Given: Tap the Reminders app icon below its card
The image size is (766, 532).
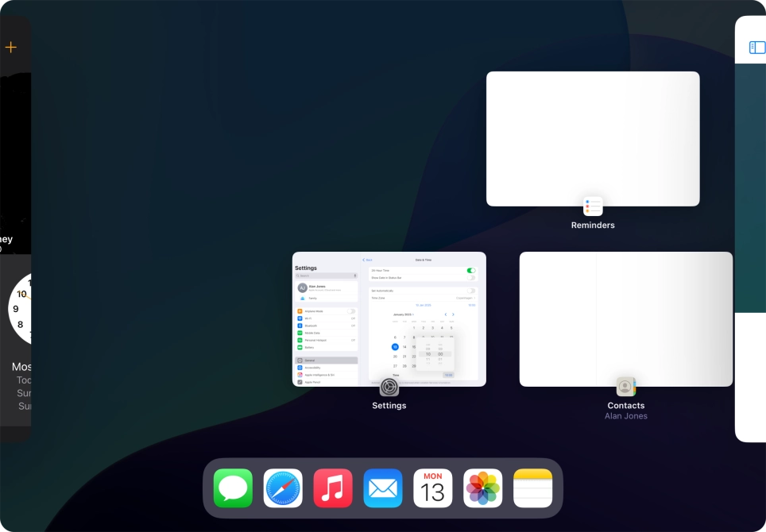Looking at the screenshot, I should pos(593,206).
